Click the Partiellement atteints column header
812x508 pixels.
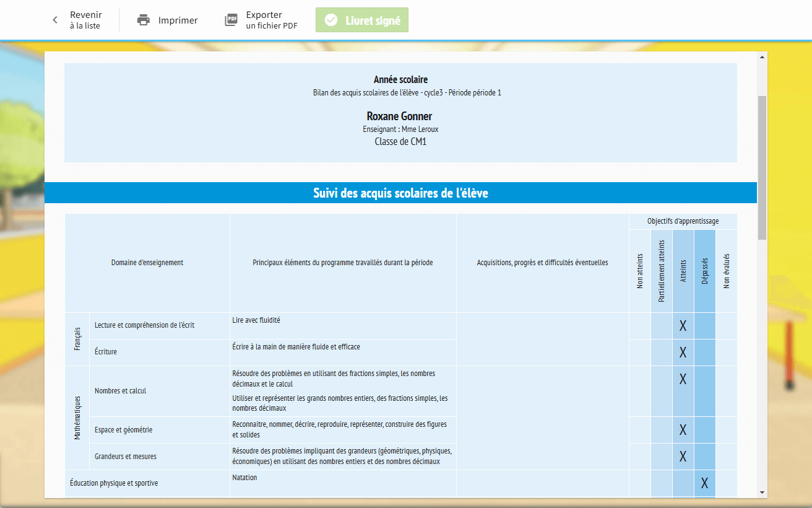662,271
